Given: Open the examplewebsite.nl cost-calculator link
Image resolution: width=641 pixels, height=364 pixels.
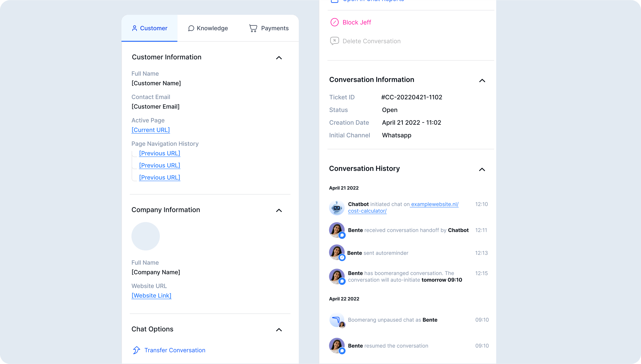Looking at the screenshot, I should 403,208.
